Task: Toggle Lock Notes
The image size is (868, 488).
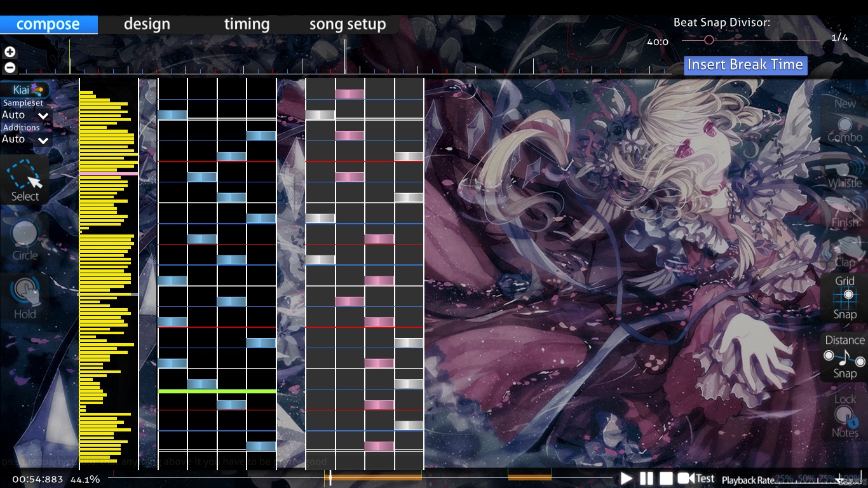Action: point(844,416)
